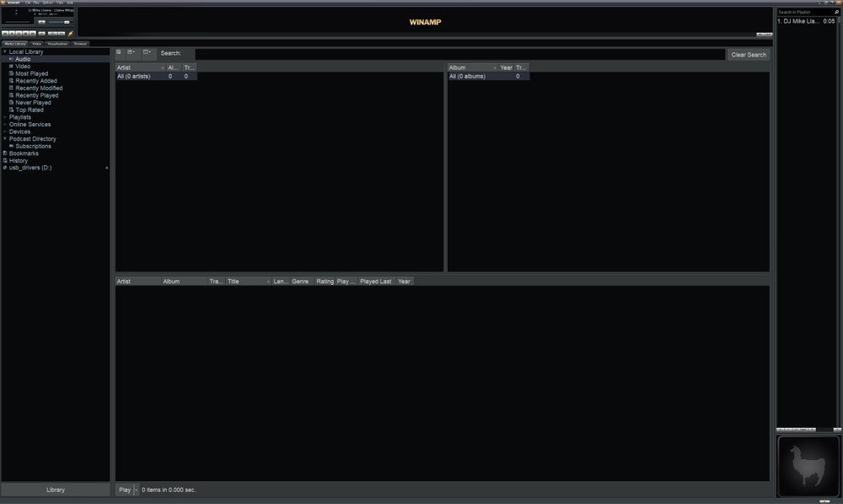Click the Winamp icon in the title bar
Screen dimensions: 843x504
pos(3,3)
